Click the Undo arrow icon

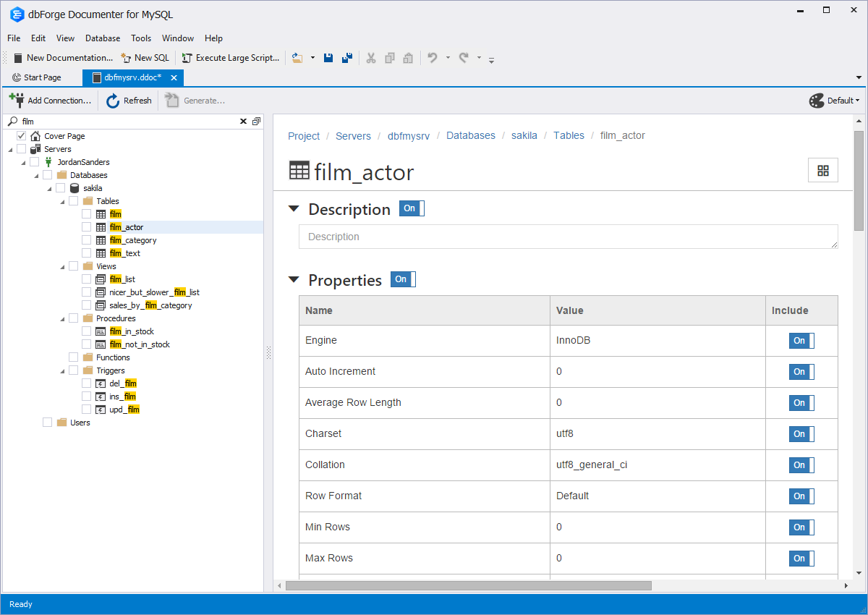(433, 58)
